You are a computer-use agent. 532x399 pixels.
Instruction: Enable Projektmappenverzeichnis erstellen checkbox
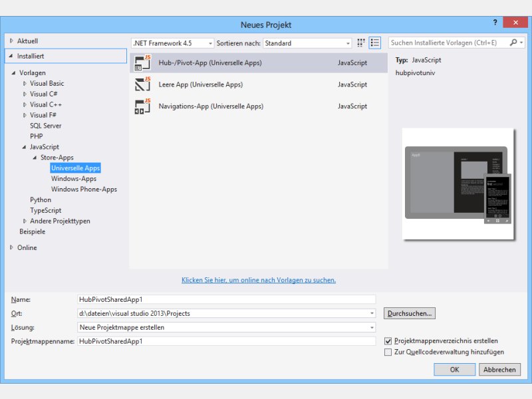point(388,341)
